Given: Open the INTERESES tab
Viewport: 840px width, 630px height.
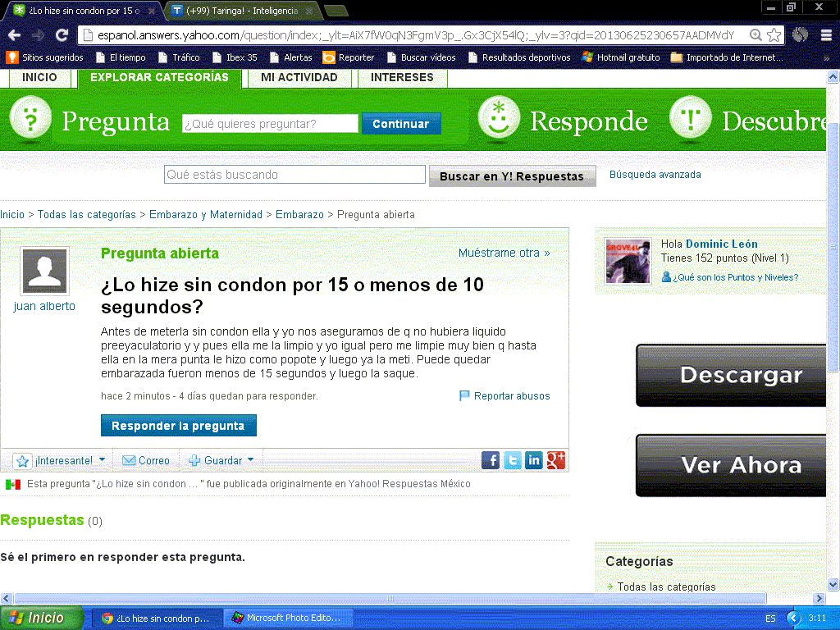Looking at the screenshot, I should 402,78.
